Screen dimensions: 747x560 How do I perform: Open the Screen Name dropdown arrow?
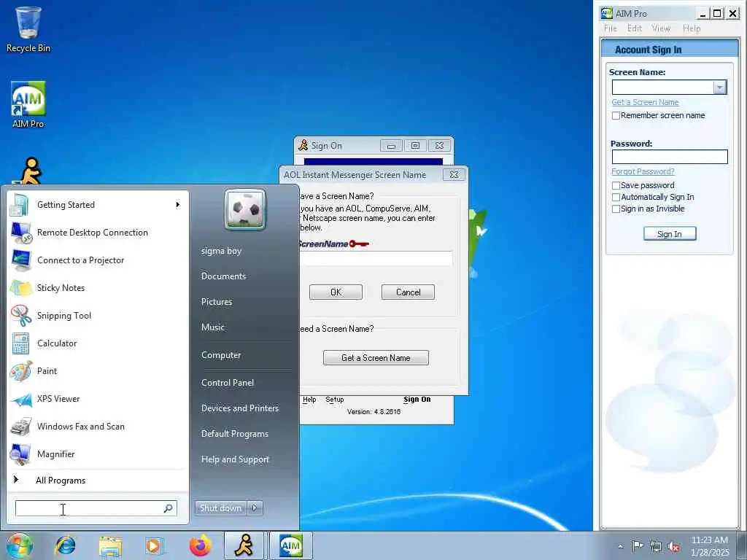(720, 87)
